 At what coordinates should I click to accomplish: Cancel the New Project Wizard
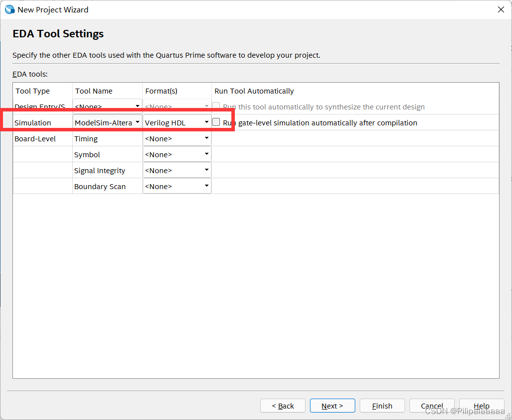432,406
